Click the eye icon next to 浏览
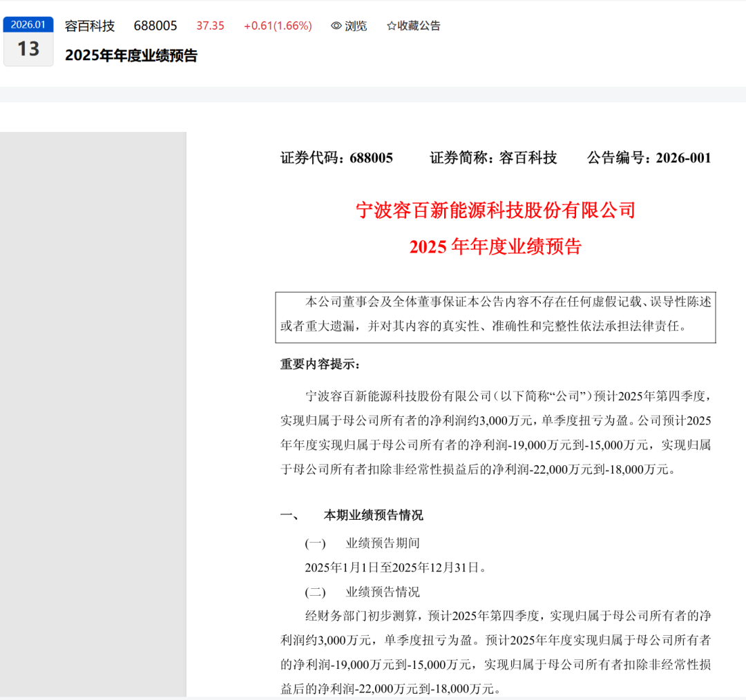This screenshot has height=700, width=746. pos(336,26)
